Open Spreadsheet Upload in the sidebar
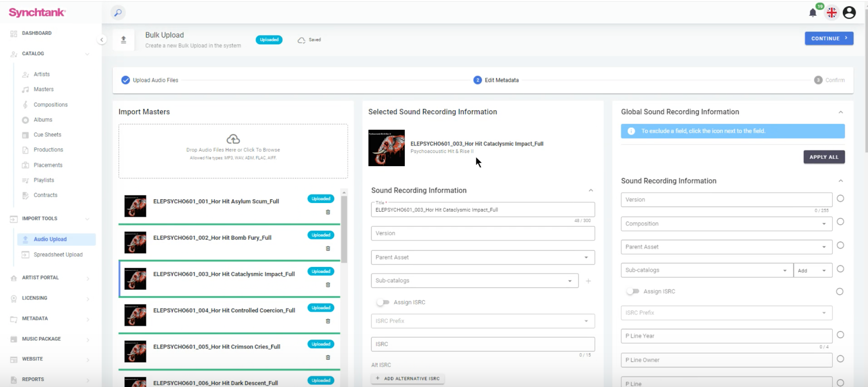Image resolution: width=868 pixels, height=387 pixels. pos(58,255)
